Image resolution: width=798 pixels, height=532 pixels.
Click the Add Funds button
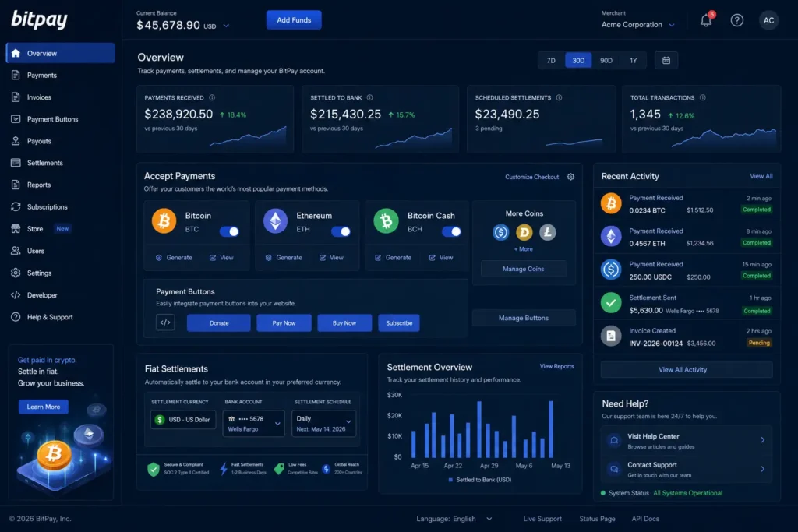pyautogui.click(x=294, y=20)
